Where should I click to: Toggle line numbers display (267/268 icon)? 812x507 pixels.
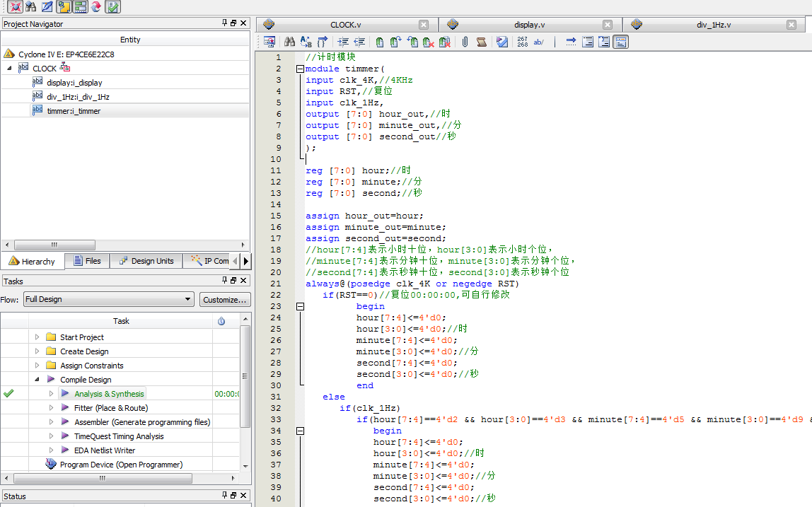(522, 42)
